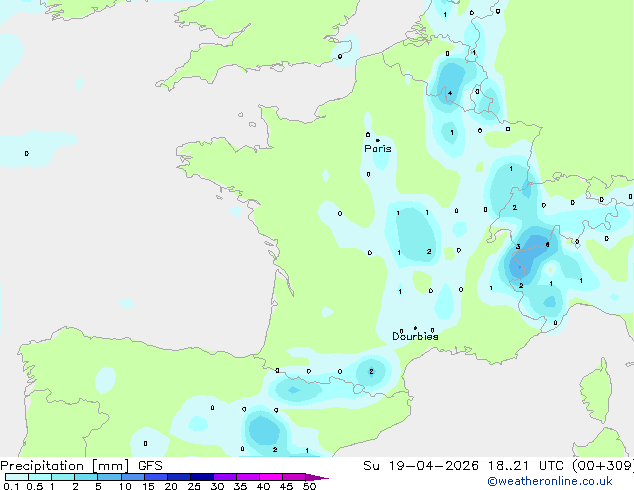634x490 pixels.
Task: Click legend scale label '50'
Action: pyautogui.click(x=309, y=486)
